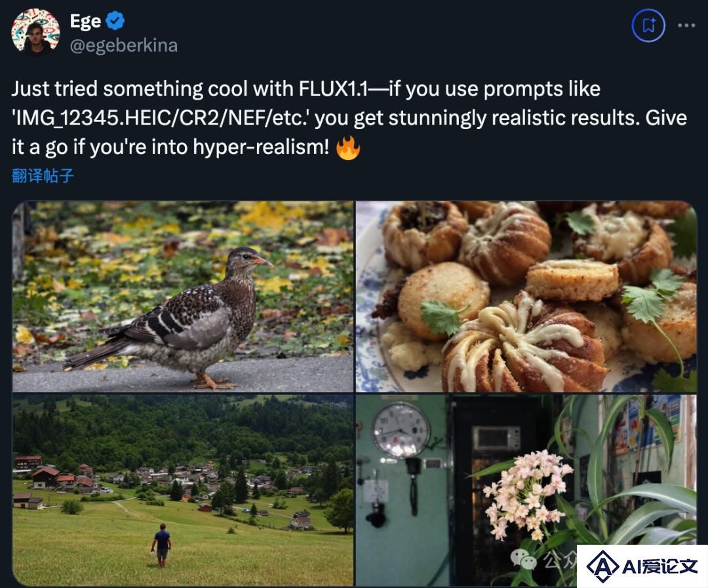The width and height of the screenshot is (708, 588).
Task: Click the AI爱论文 triangular logo icon
Action: pyautogui.click(x=603, y=566)
